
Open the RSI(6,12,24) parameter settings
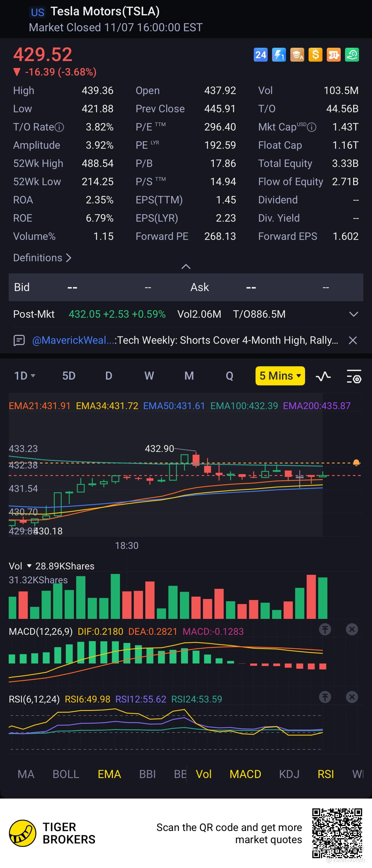tap(34, 699)
